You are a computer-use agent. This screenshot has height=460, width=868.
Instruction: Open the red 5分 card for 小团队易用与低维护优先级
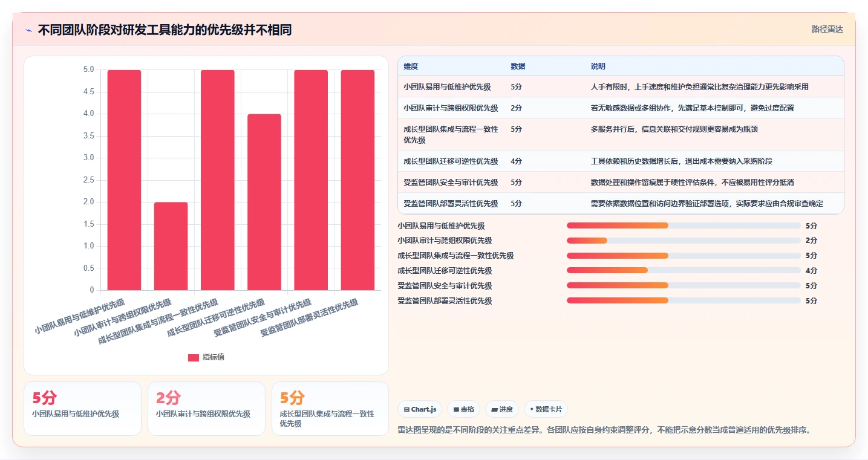(82, 408)
